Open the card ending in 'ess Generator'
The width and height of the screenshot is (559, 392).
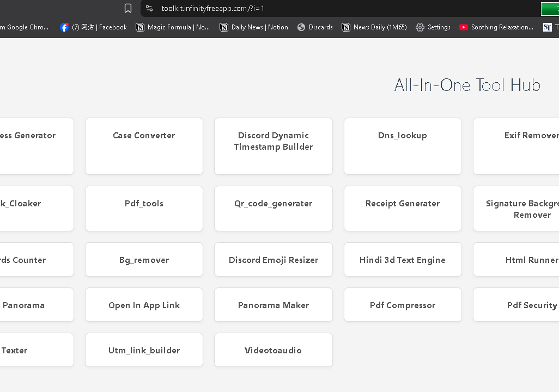(x=37, y=146)
